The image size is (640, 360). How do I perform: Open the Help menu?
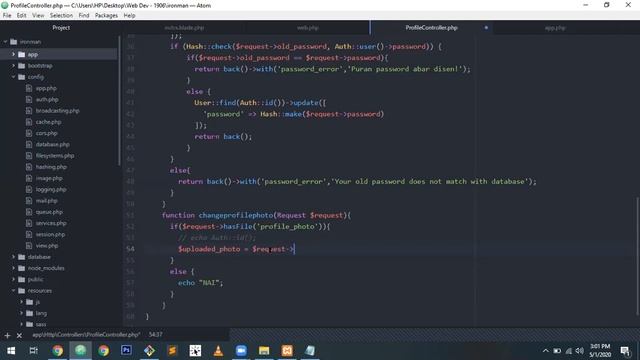point(129,16)
